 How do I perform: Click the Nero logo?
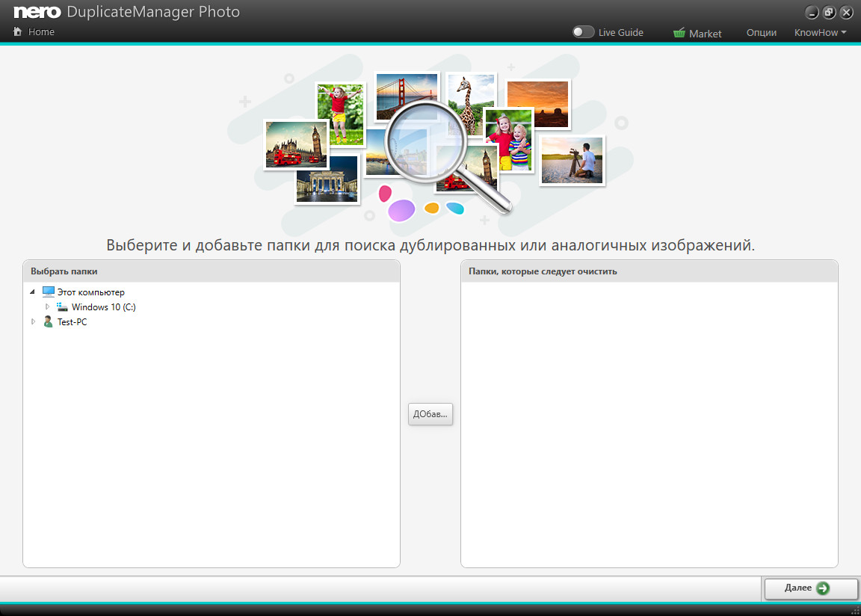[37, 12]
